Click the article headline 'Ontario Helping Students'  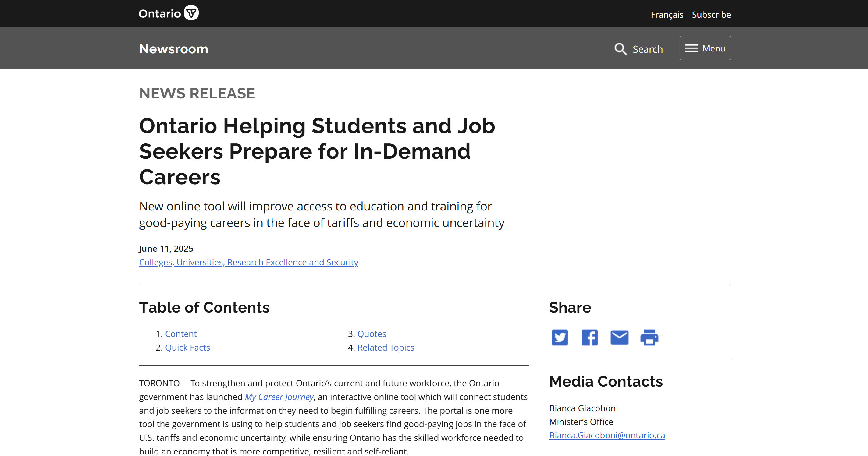317,151
